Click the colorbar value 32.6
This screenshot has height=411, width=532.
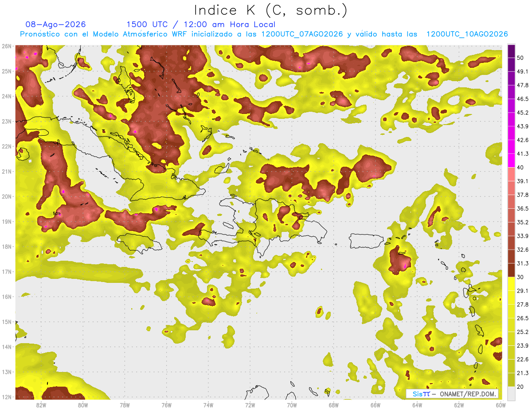[x=523, y=250]
